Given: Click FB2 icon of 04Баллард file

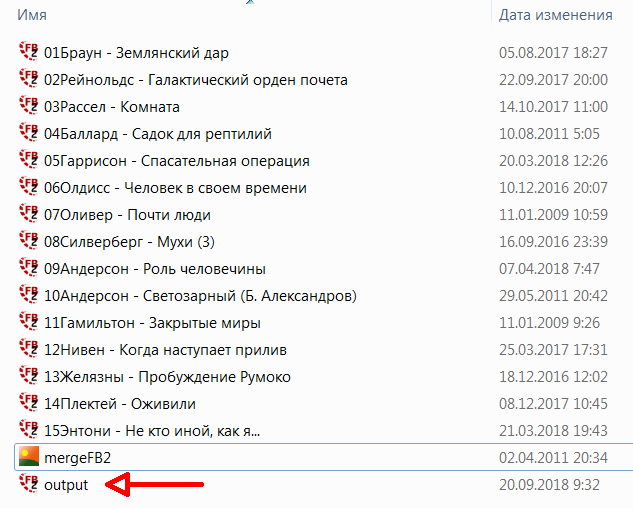Looking at the screenshot, I should click(29, 132).
